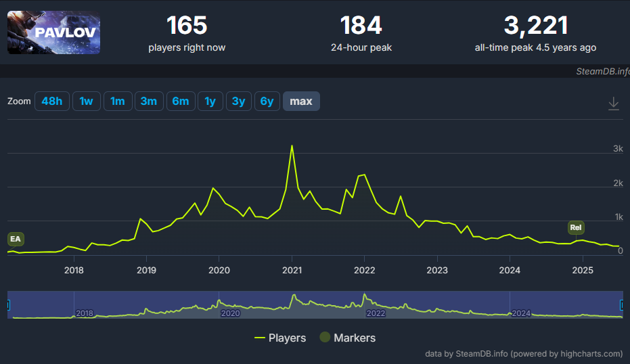Click the 'players right now' caption
Viewport: 630px width, 364px height.
(187, 47)
